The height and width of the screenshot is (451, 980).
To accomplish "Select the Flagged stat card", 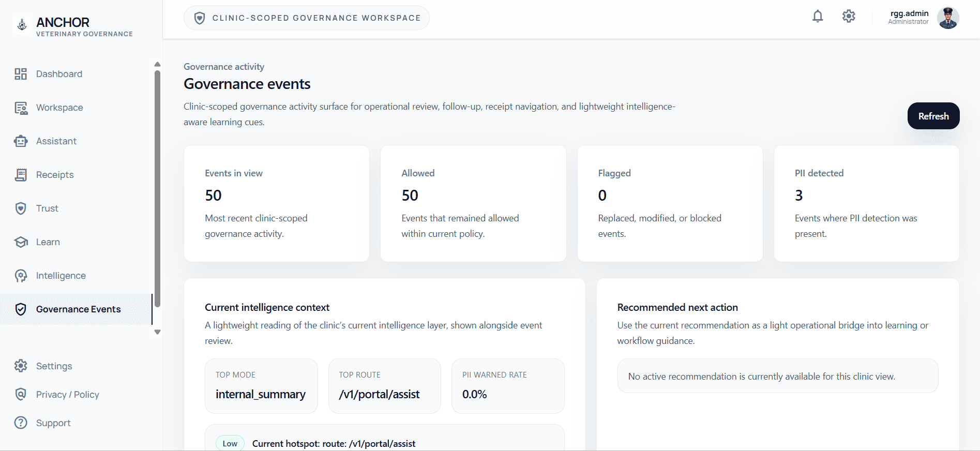I will click(x=670, y=203).
